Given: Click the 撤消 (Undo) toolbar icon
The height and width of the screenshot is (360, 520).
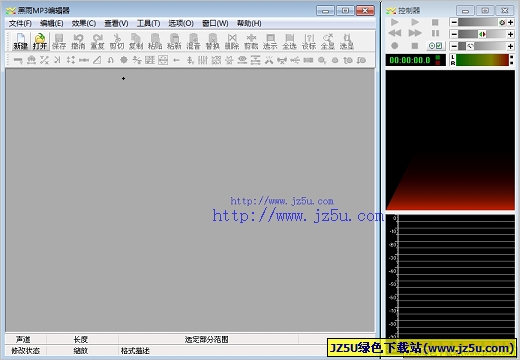Looking at the screenshot, I should point(78,41).
